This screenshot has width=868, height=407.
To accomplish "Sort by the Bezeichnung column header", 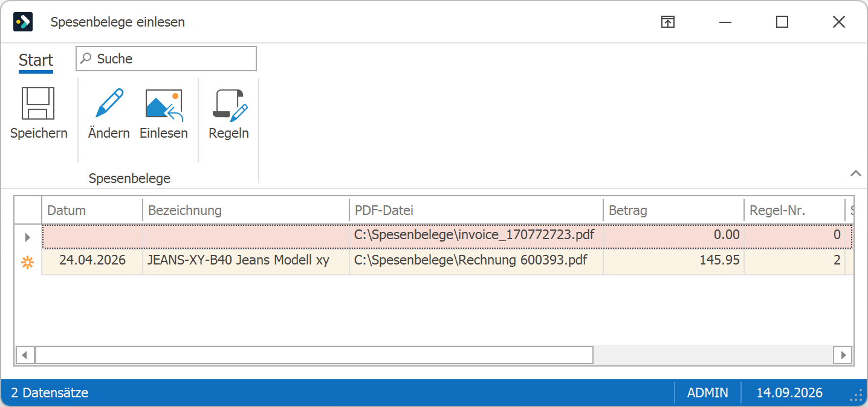I will coord(246,210).
